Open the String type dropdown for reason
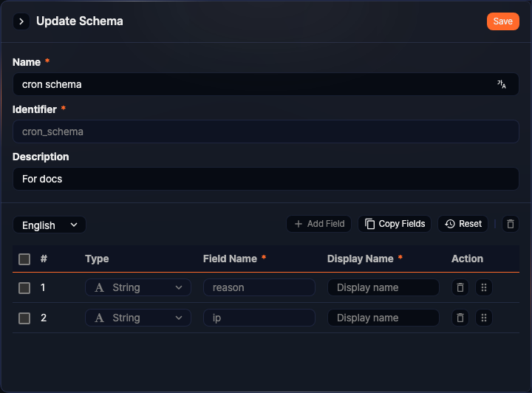This screenshot has height=393, width=532. click(138, 287)
